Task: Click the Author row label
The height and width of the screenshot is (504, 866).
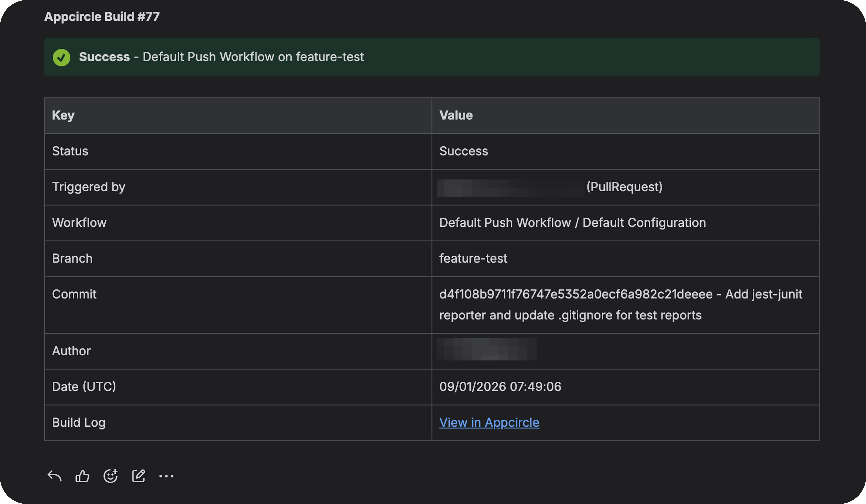Action: point(71,351)
